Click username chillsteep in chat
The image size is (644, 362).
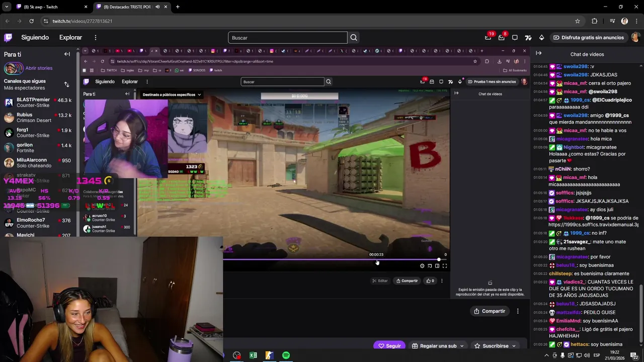pos(560,274)
